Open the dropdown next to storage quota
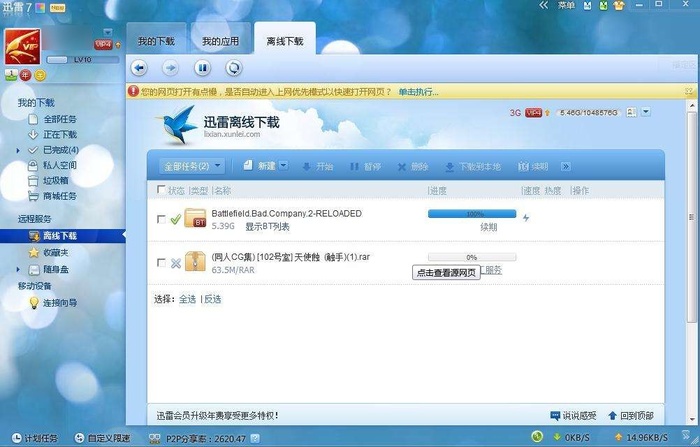700x447 pixels. (x=646, y=112)
